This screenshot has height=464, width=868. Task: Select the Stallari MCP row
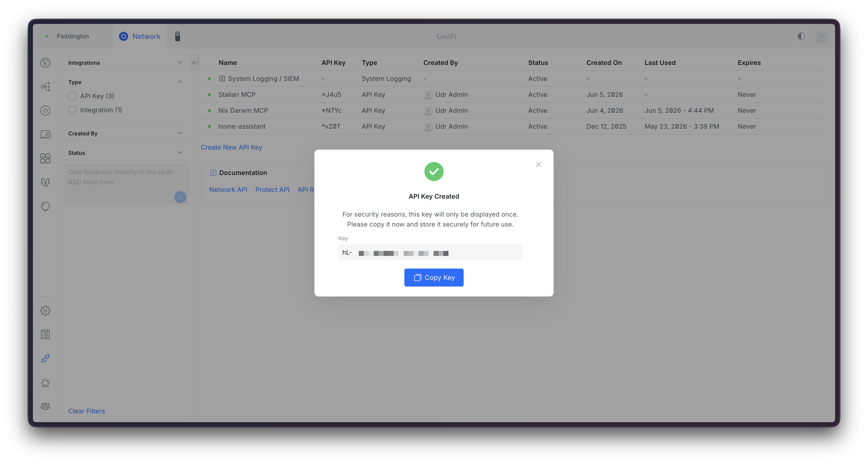coord(512,95)
